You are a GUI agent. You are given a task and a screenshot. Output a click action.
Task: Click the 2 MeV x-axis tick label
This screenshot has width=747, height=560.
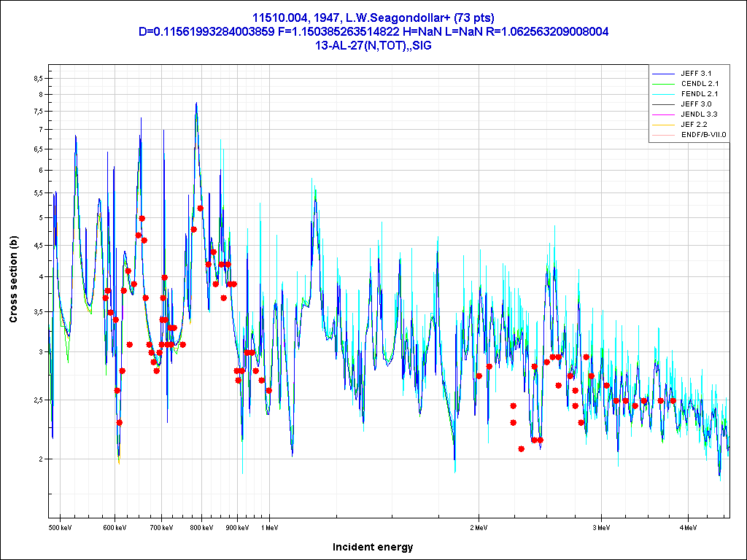pyautogui.click(x=478, y=526)
